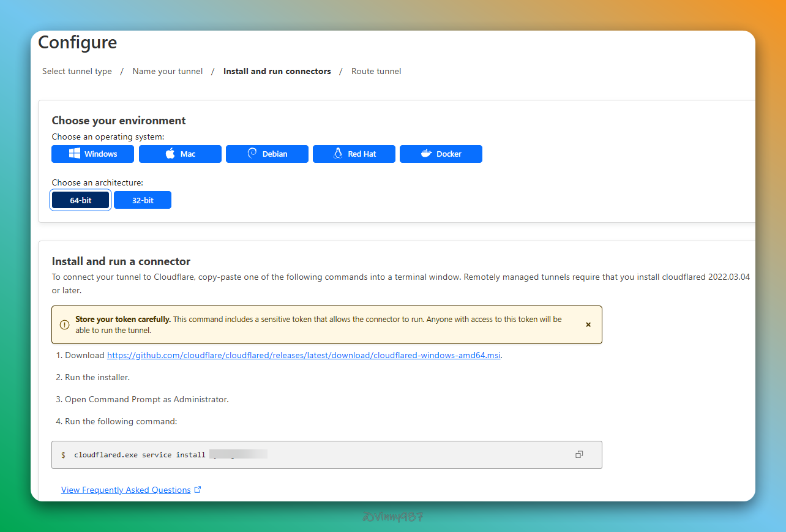Pick the Debian operating system option
The height and width of the screenshot is (532, 786).
coord(267,154)
